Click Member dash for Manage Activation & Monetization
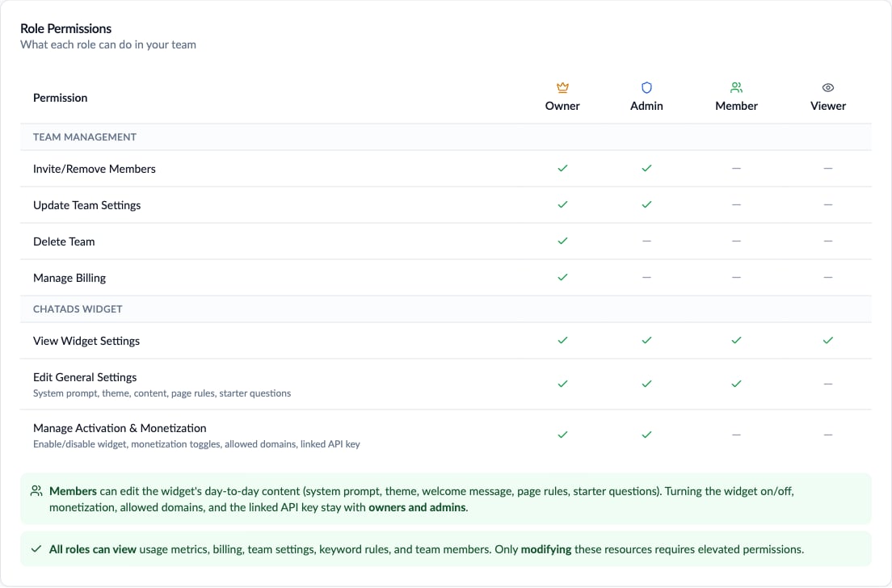The height and width of the screenshot is (588, 892). point(736,435)
